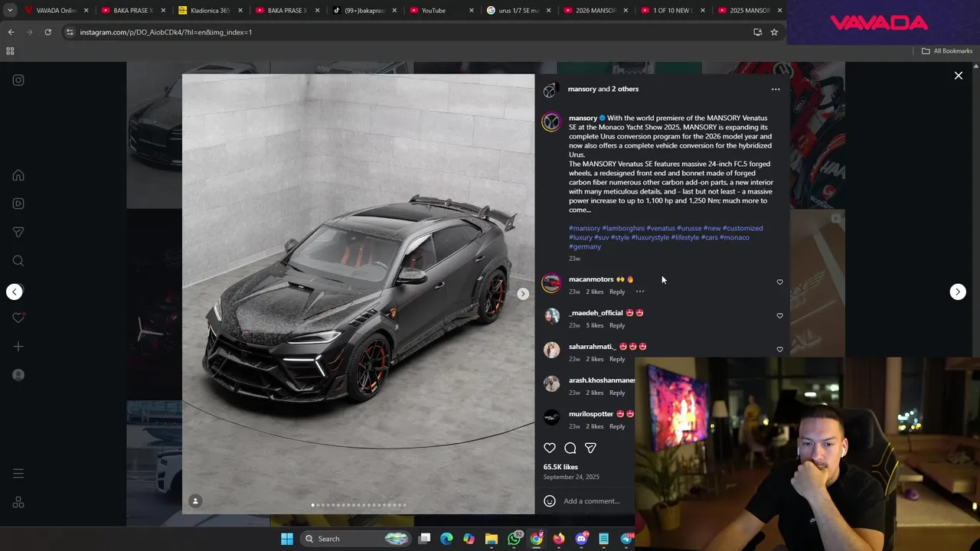The width and height of the screenshot is (980, 551).
Task: Open Also from Meta icon in sidebar
Action: pyautogui.click(x=18, y=502)
